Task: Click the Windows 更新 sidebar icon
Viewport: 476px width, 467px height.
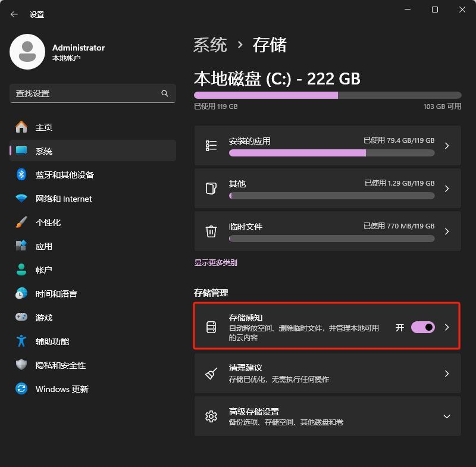Action: point(21,389)
